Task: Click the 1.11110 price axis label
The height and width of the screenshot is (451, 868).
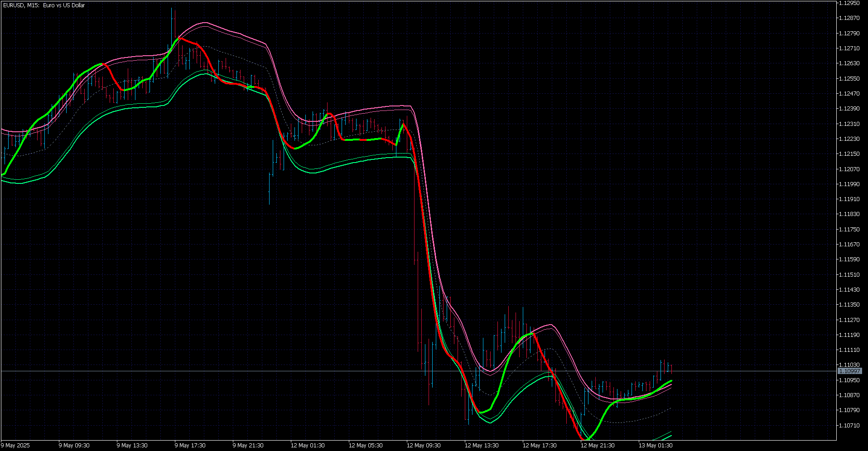Action: (849, 350)
